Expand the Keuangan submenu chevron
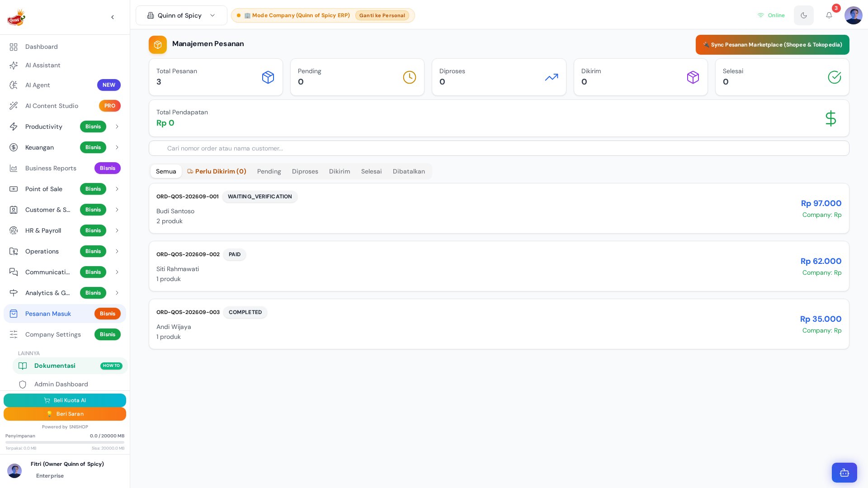868x488 pixels. click(x=117, y=147)
